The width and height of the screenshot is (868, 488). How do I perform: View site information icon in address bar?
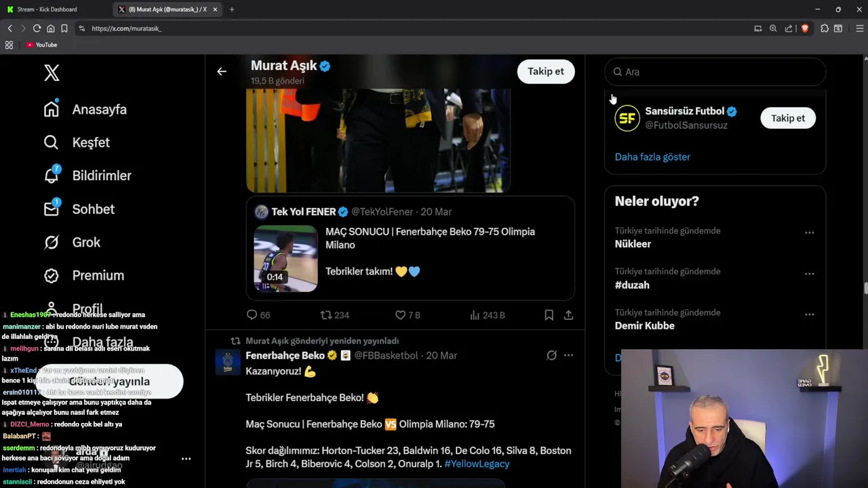pos(81,28)
